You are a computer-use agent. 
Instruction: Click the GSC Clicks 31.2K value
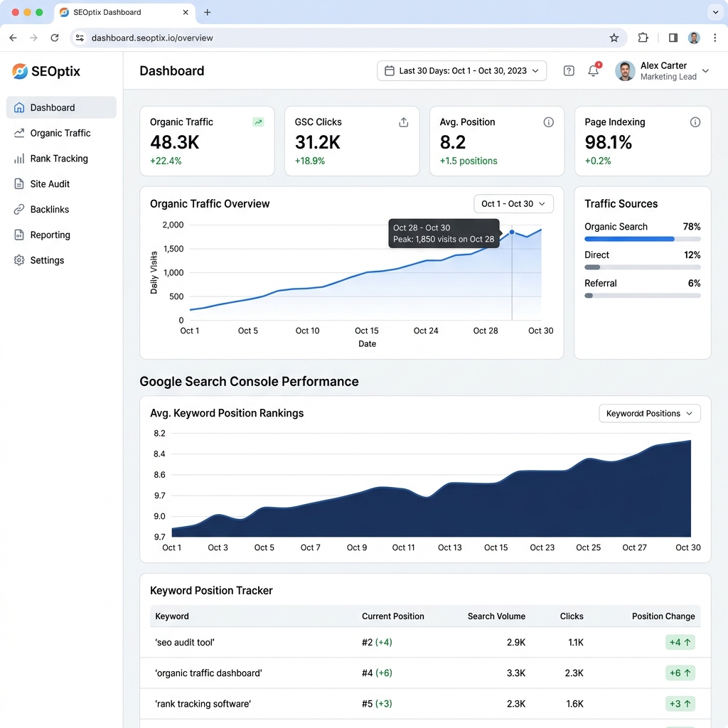(318, 142)
